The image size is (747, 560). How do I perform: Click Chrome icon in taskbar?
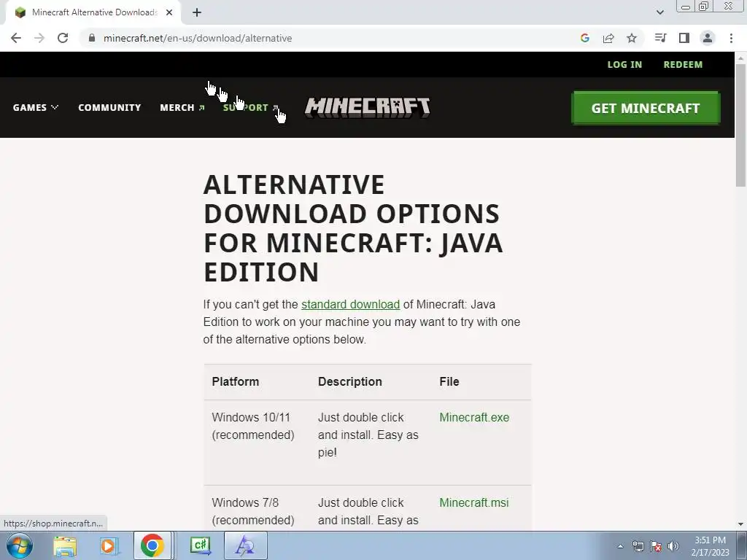pos(152,545)
